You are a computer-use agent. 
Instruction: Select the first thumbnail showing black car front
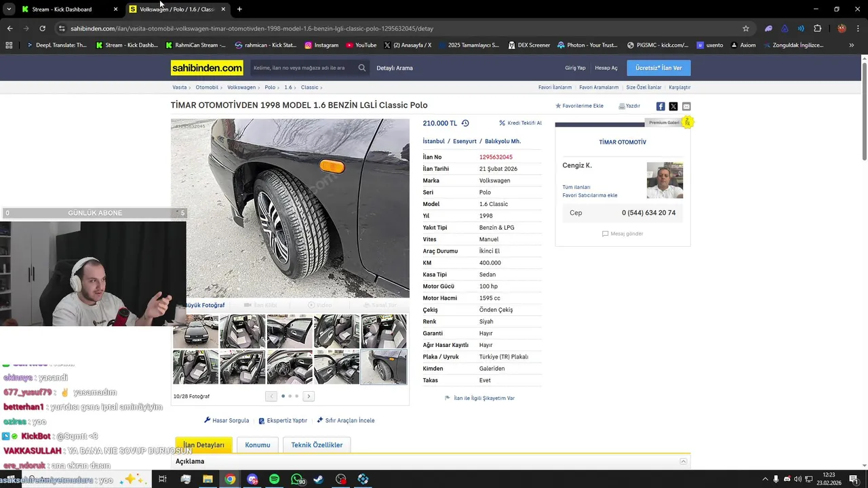[196, 331]
